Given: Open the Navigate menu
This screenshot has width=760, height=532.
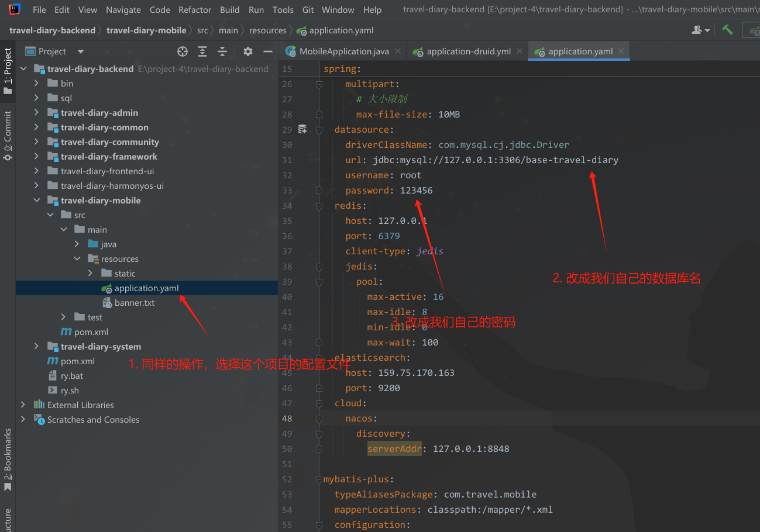Looking at the screenshot, I should pyautogui.click(x=123, y=10).
